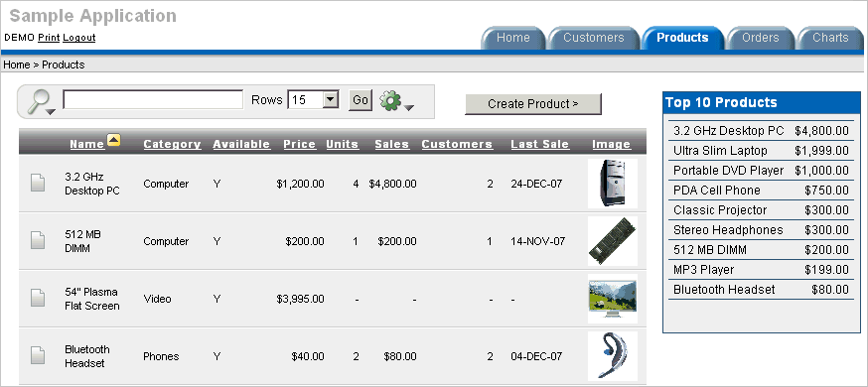Open edit icon for Bluetooth Headset row
The image size is (868, 387).
(38, 355)
